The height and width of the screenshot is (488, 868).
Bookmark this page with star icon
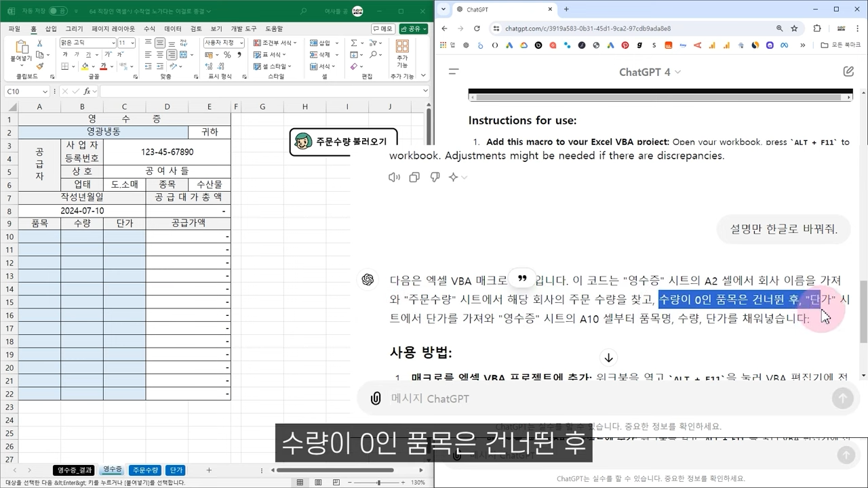pos(794,28)
